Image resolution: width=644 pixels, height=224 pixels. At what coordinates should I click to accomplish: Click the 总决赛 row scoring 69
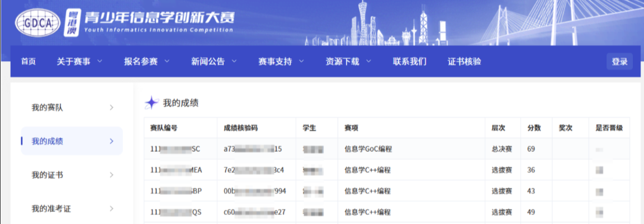coord(387,149)
